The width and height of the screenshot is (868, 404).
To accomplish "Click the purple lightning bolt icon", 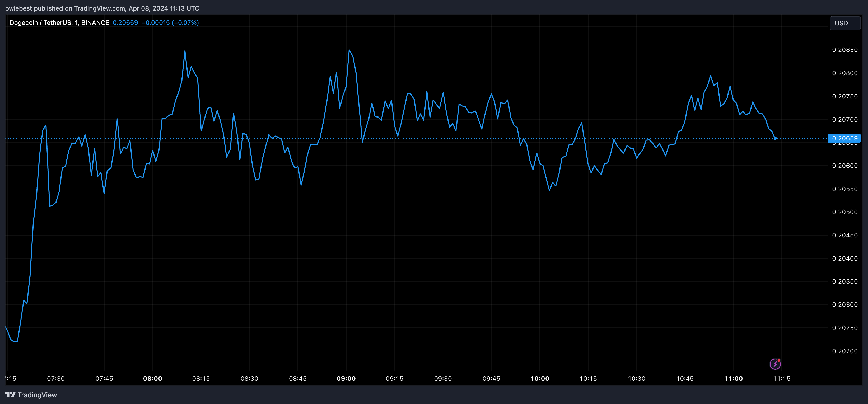I will coord(775,364).
